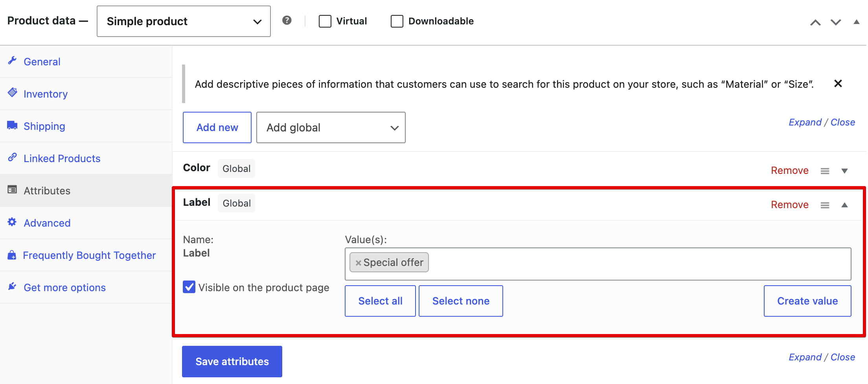Remove the Special offer value tag
Screen dimensions: 868x384
tap(358, 263)
